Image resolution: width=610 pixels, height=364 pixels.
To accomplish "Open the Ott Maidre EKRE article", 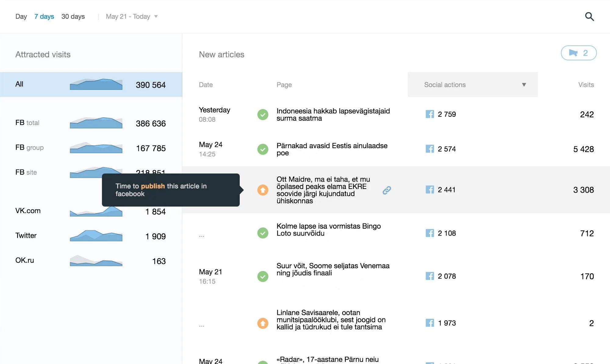I will (x=323, y=190).
